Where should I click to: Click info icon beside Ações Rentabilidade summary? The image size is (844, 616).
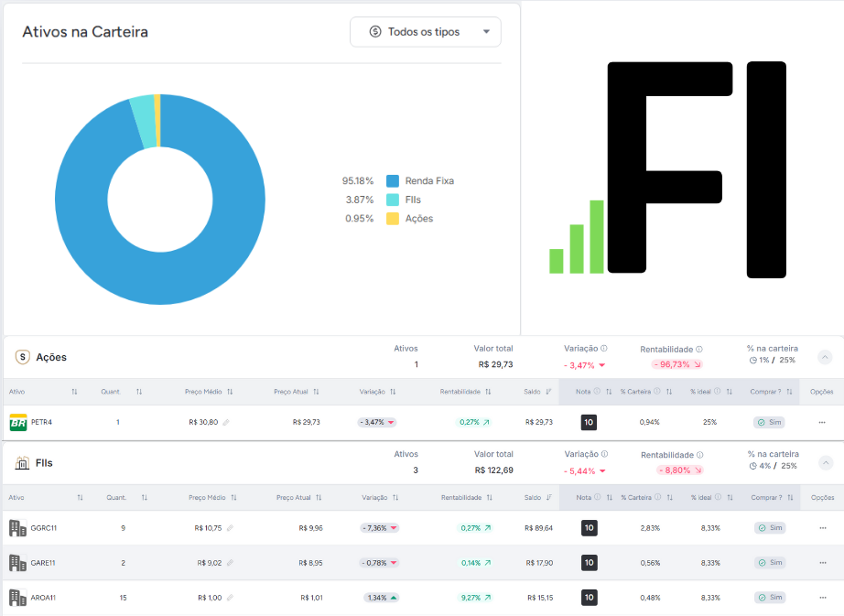pos(699,349)
